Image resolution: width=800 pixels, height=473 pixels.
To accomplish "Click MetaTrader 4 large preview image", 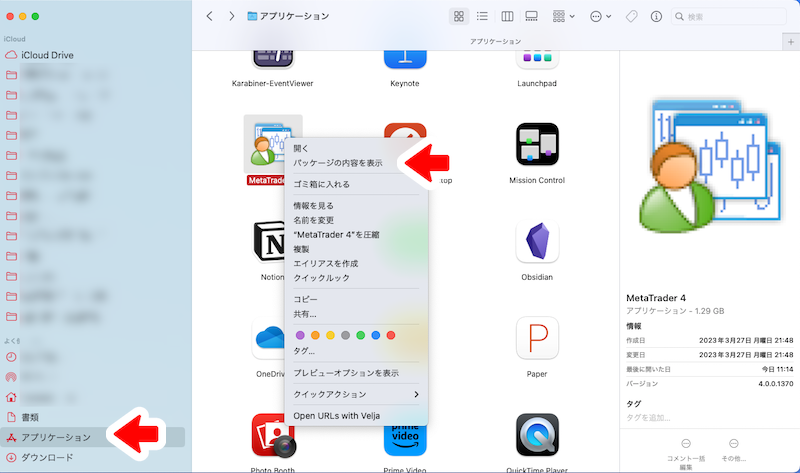I will 710,166.
